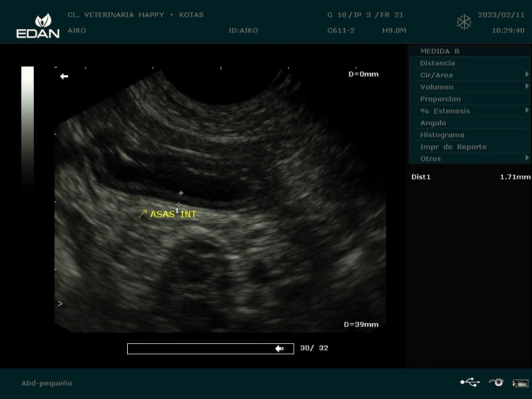Select Angulo measurement
Screen dimensions: 532x399
pos(470,123)
